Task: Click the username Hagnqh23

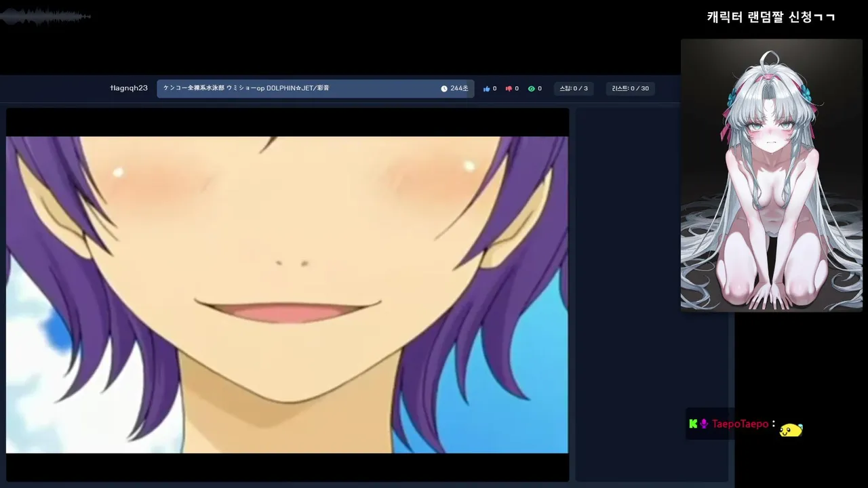Action: [x=129, y=88]
